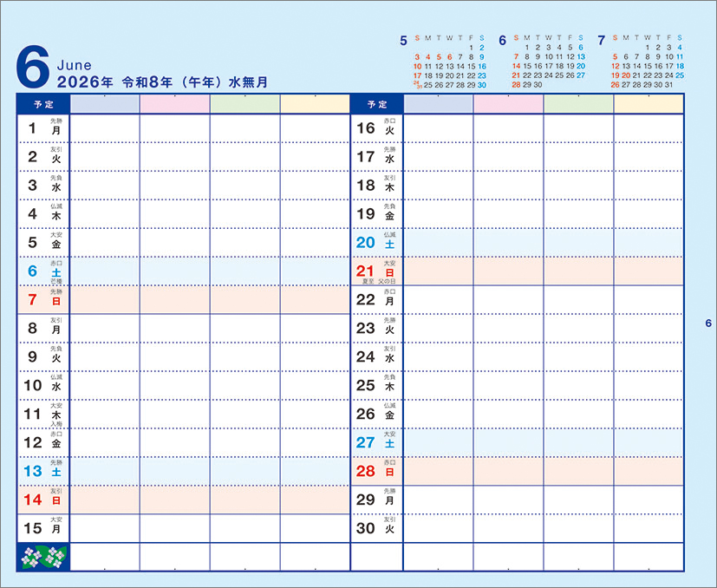Pick the yellow header swatch above days 1–15
Viewport: 717px width, 588px height.
tap(315, 104)
